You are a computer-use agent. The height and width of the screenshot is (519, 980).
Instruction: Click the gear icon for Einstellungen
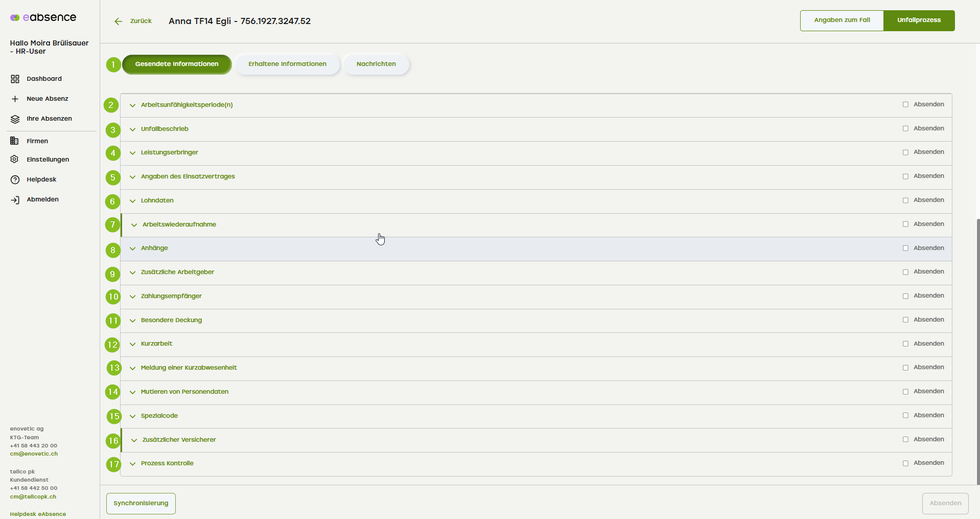(15, 160)
